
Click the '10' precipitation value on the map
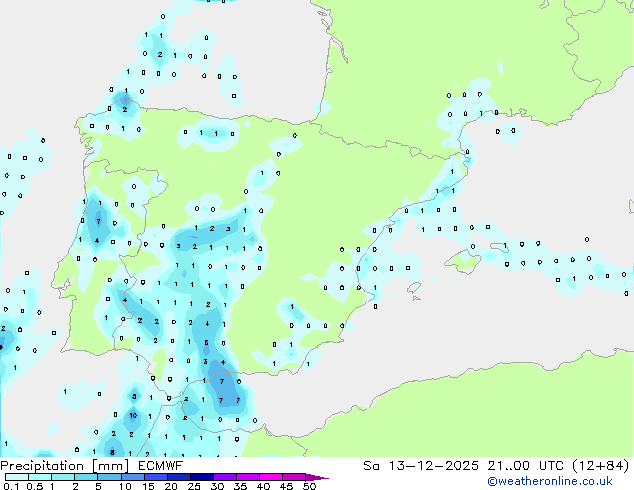pyautogui.click(x=133, y=415)
